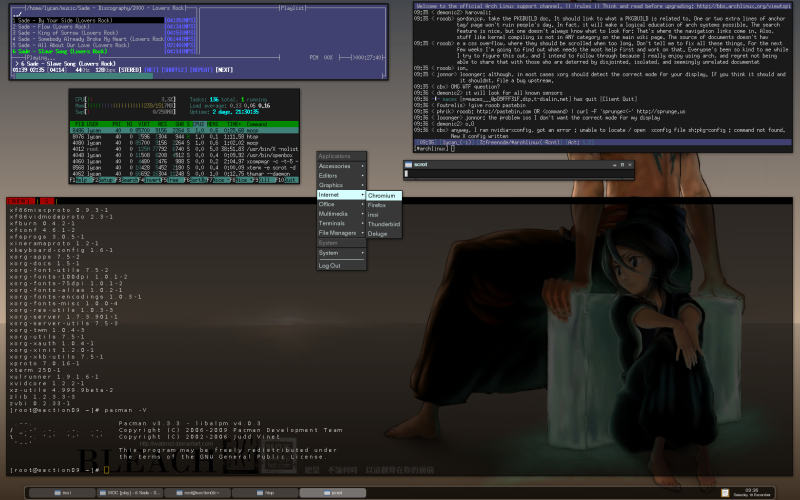Select track 2 Flow in MOC
Image resolution: width=800 pixels, height=500 pixels.
(x=104, y=27)
